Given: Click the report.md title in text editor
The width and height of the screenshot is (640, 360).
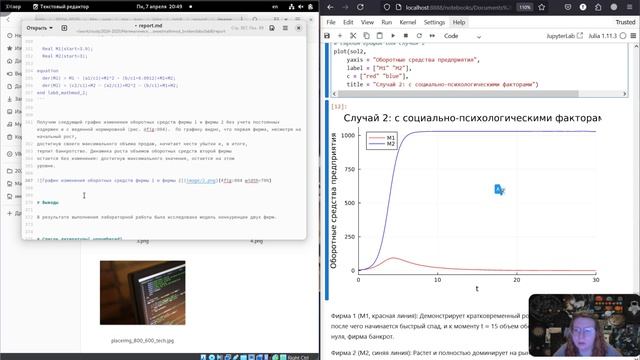Looking at the screenshot, I should click(150, 26).
